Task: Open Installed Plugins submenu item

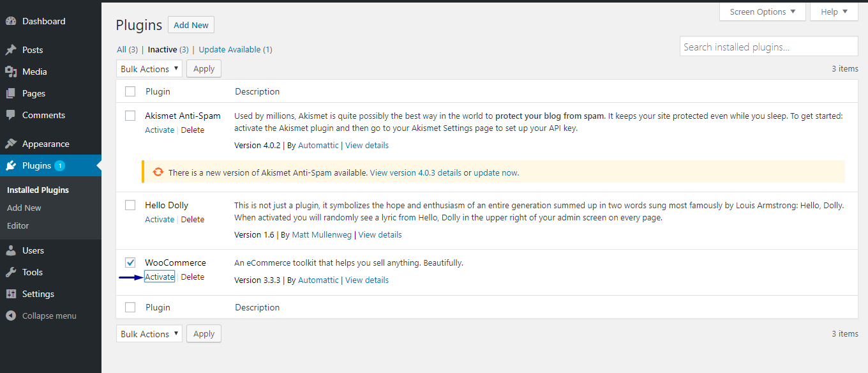Action: click(x=38, y=190)
